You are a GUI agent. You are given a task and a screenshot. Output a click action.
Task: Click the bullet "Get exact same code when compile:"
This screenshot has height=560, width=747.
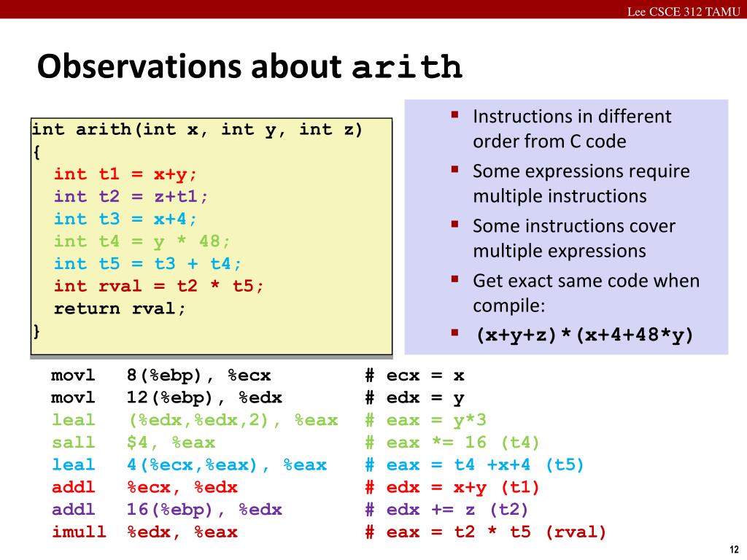(586, 293)
